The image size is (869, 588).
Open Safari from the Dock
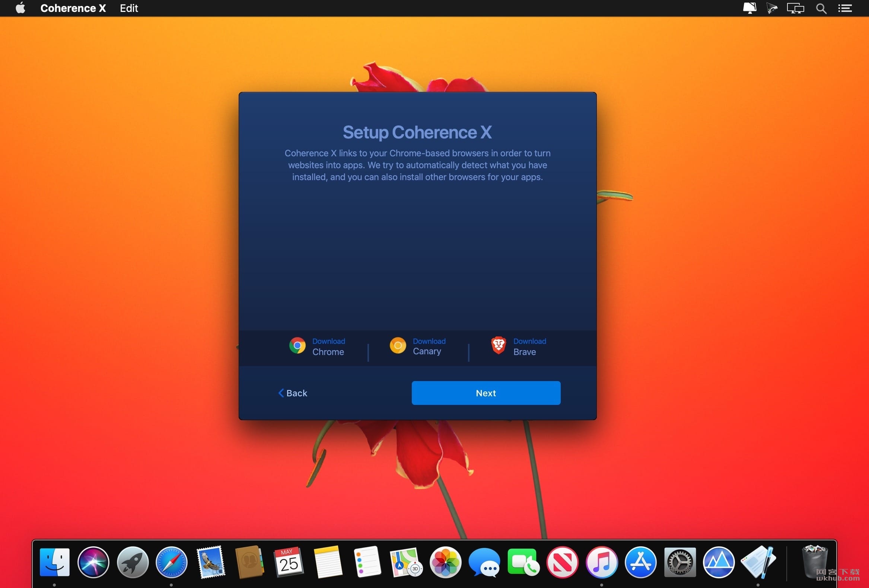[x=172, y=562]
